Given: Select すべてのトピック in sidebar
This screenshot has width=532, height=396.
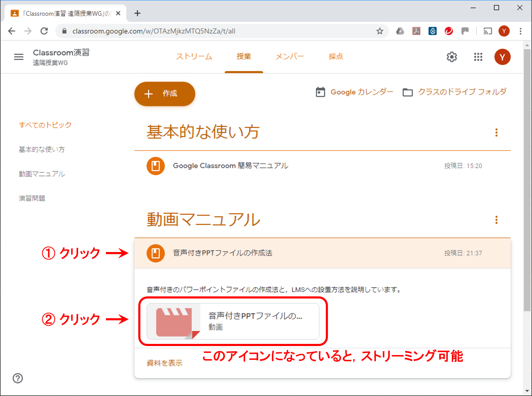Looking at the screenshot, I should pos(45,125).
